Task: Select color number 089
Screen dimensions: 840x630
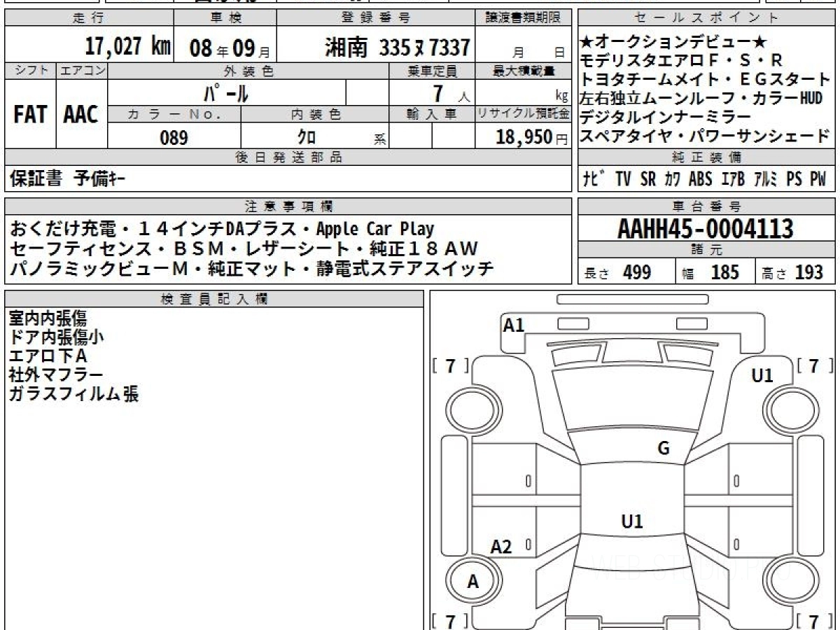Action: pos(174,138)
